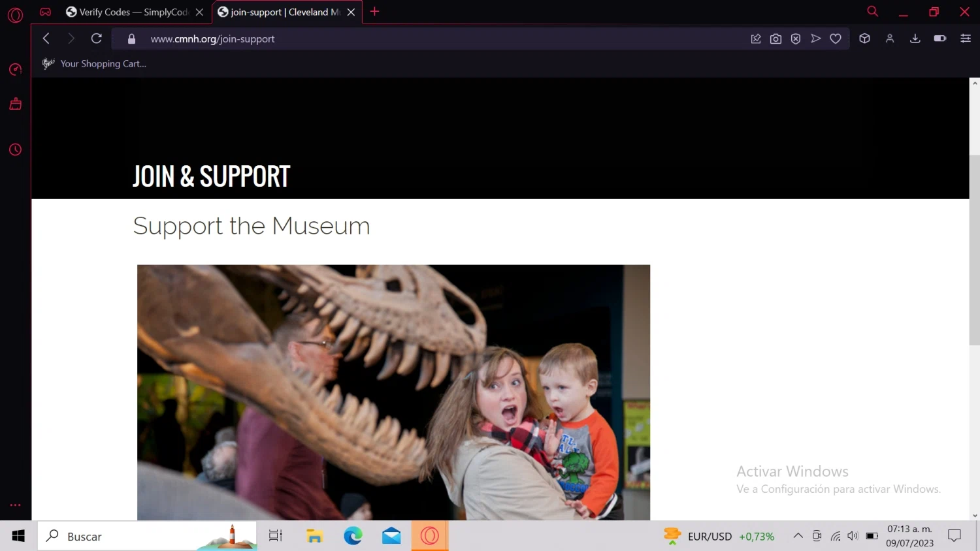Take a snapshot with camera icon
Screen dimensions: 980x551
[776, 39]
